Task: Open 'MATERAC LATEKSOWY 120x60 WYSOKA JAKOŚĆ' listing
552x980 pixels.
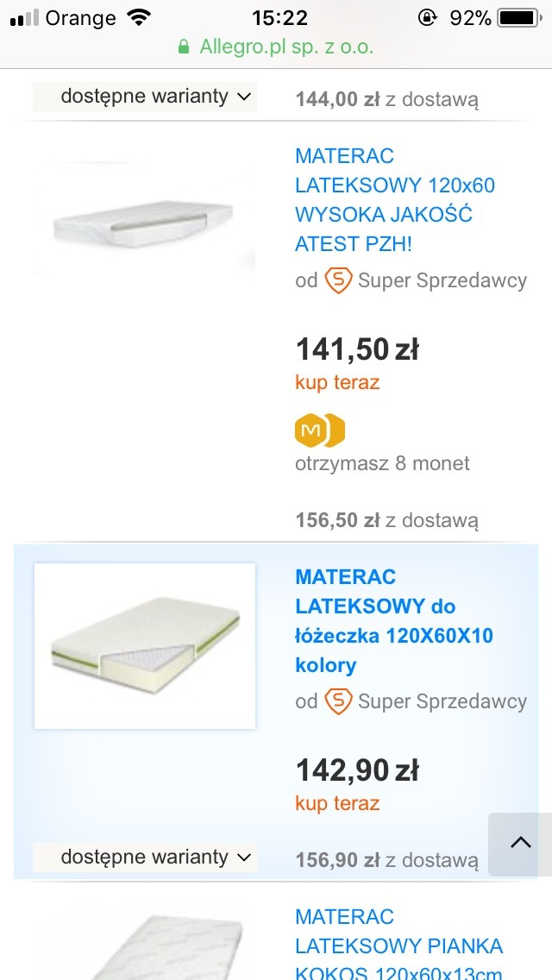Action: (x=395, y=200)
